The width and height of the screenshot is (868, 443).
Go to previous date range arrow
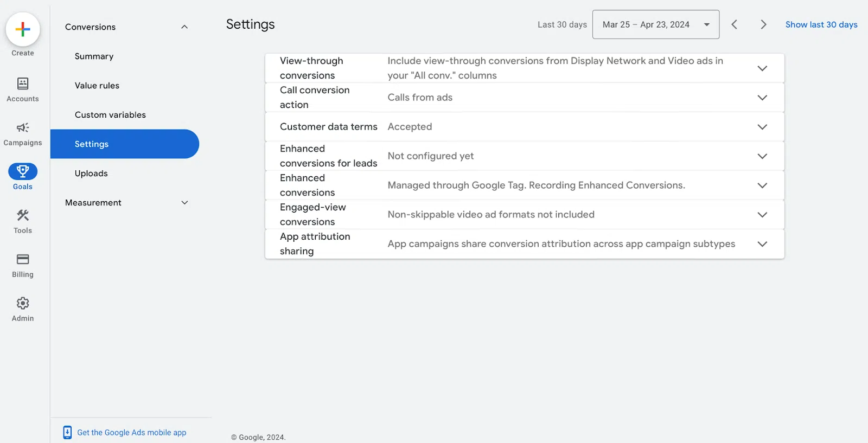click(x=734, y=24)
